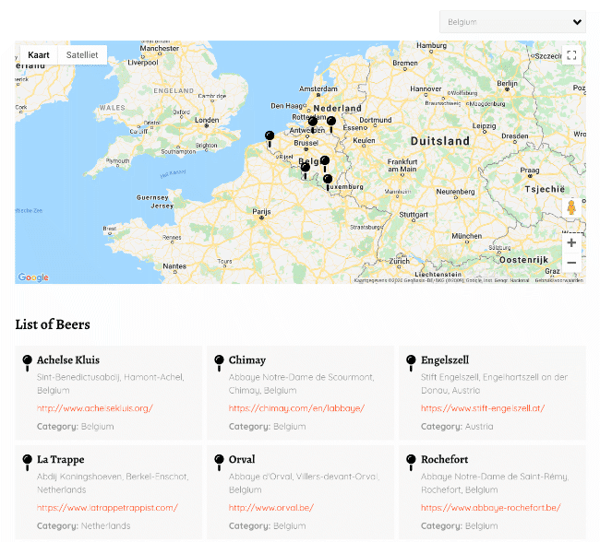Click the map pin near Essen
Screen dimensions: 600x542
click(331, 125)
